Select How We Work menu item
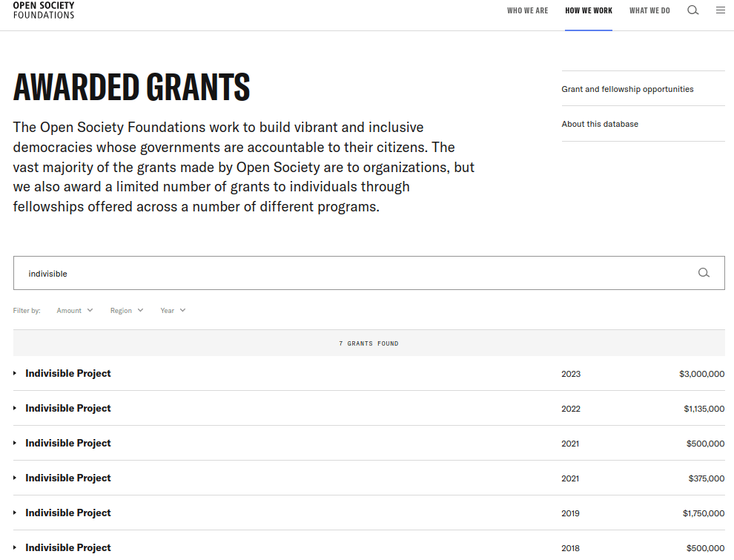The height and width of the screenshot is (560, 734). (589, 11)
